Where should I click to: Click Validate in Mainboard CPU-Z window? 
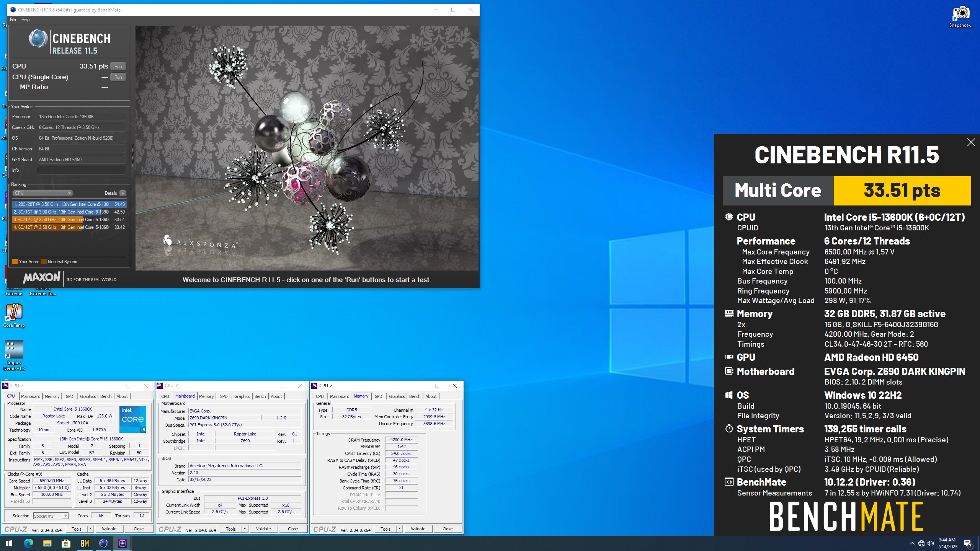(263, 529)
